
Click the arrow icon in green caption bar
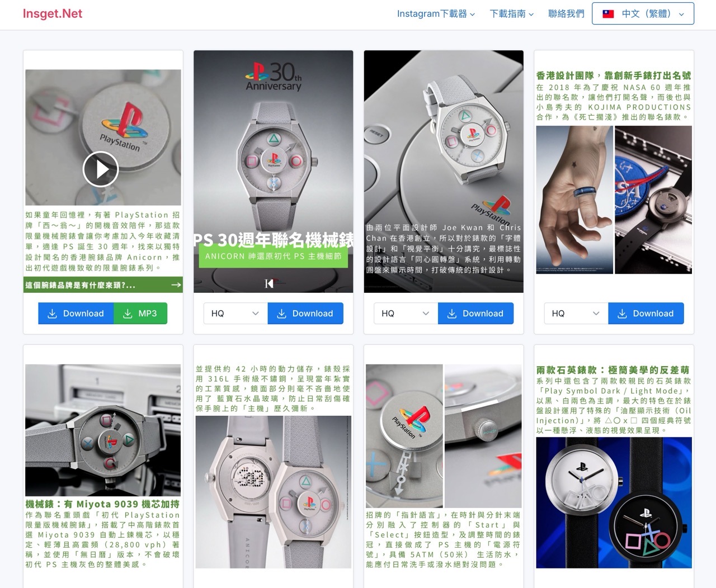point(176,285)
